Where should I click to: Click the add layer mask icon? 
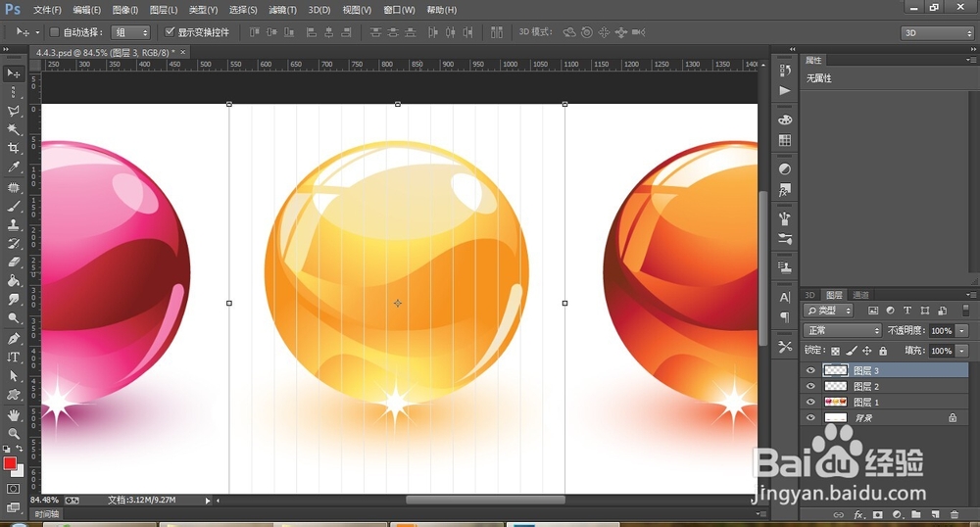877,514
